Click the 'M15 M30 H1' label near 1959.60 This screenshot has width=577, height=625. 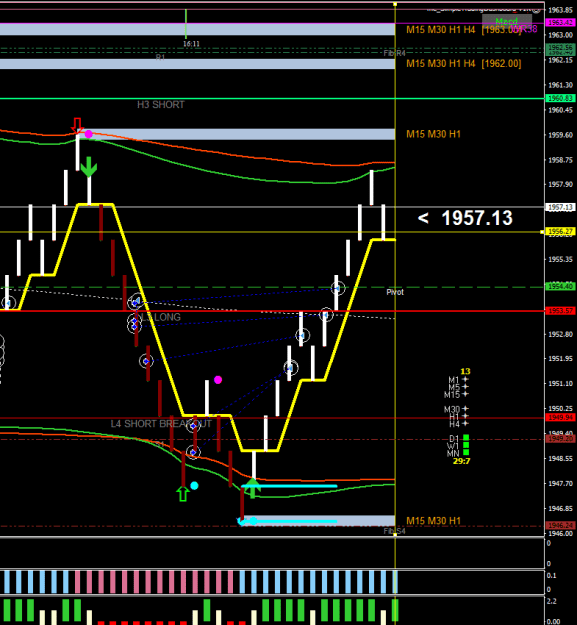click(x=433, y=134)
